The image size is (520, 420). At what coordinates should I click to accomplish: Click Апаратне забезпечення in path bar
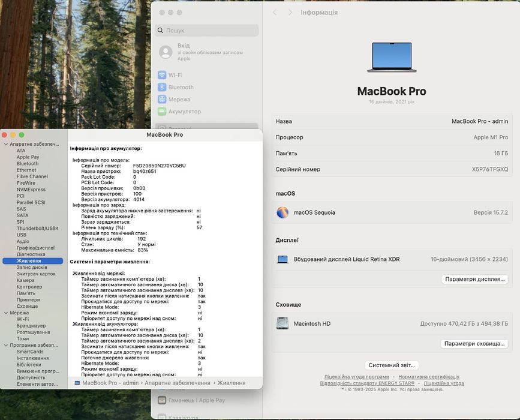(x=178, y=383)
